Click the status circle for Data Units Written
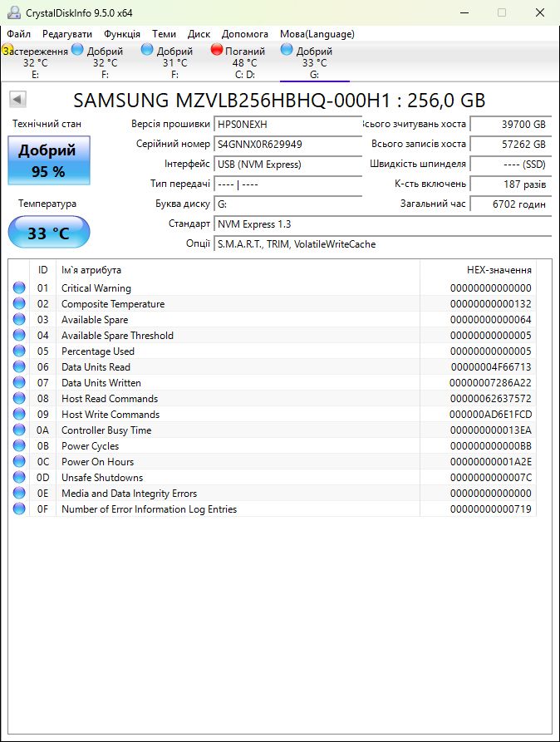The width and height of the screenshot is (560, 742). [19, 382]
